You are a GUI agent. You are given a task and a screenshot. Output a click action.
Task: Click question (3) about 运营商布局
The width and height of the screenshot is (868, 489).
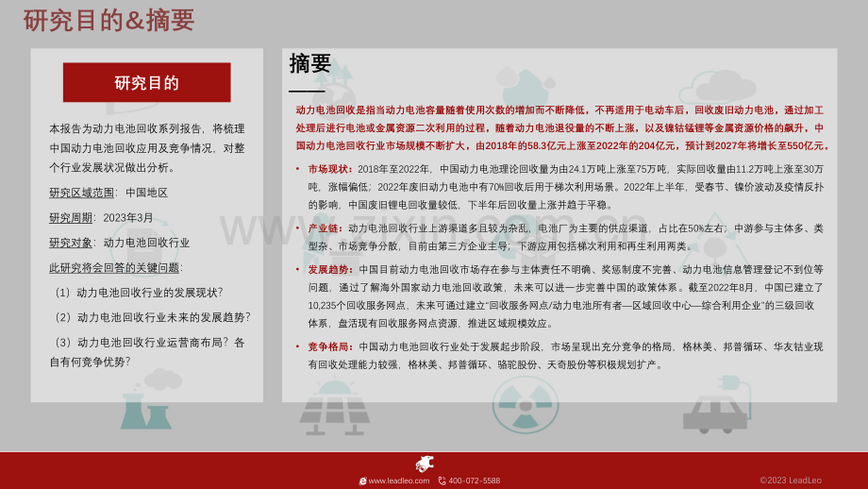147,352
